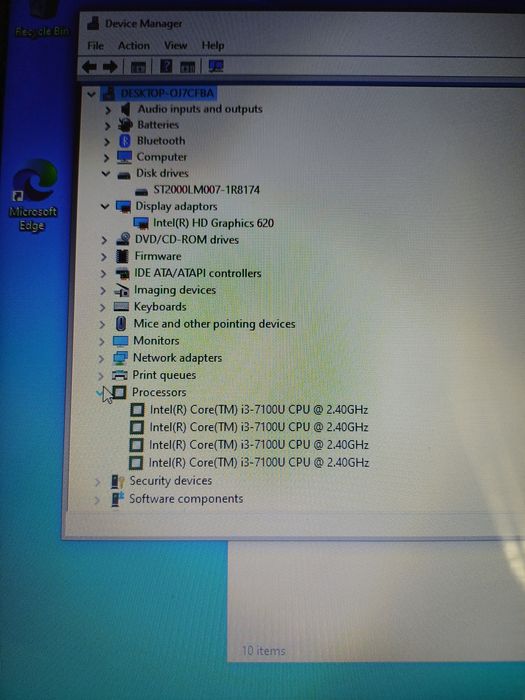Screen dimensions: 525x700
Task: Select the fourth i3-7100U processor entry
Action: (x=258, y=462)
